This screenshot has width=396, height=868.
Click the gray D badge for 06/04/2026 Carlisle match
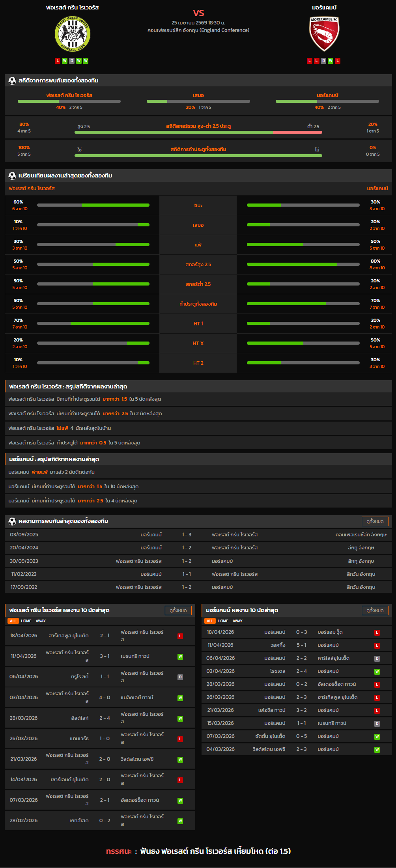point(377,659)
